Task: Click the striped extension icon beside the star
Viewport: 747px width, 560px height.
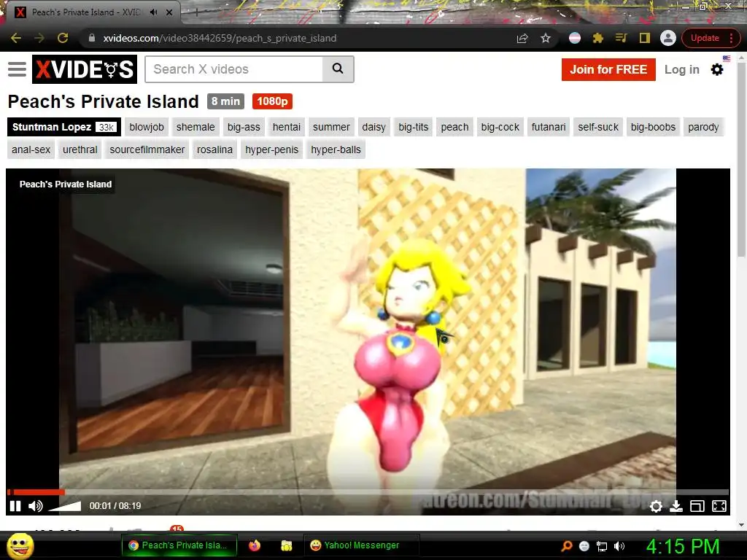Action: pos(575,38)
